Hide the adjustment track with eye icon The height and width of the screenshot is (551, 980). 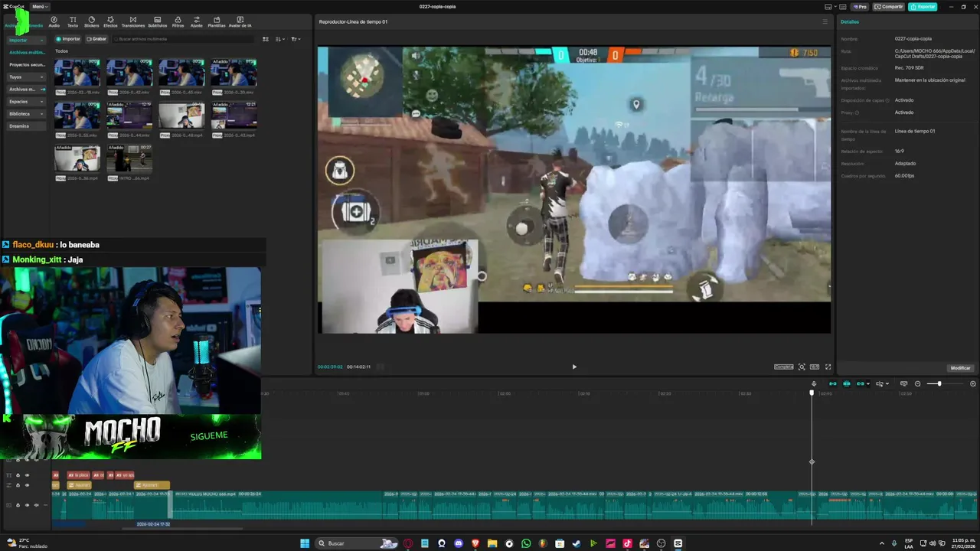(x=27, y=485)
